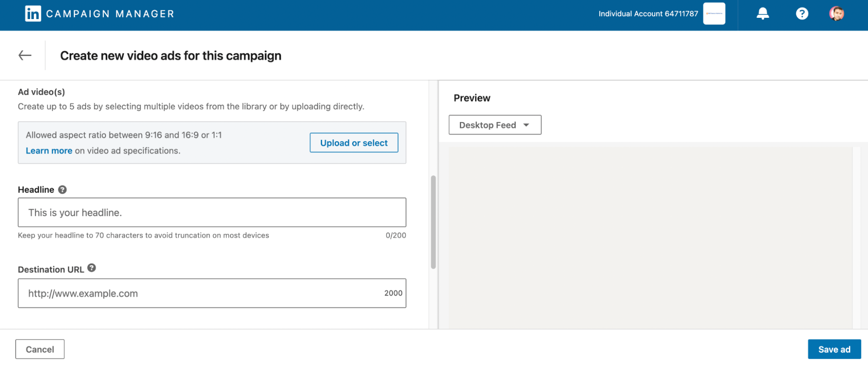
Task: Click the account logo thumbnail
Action: pos(714,14)
